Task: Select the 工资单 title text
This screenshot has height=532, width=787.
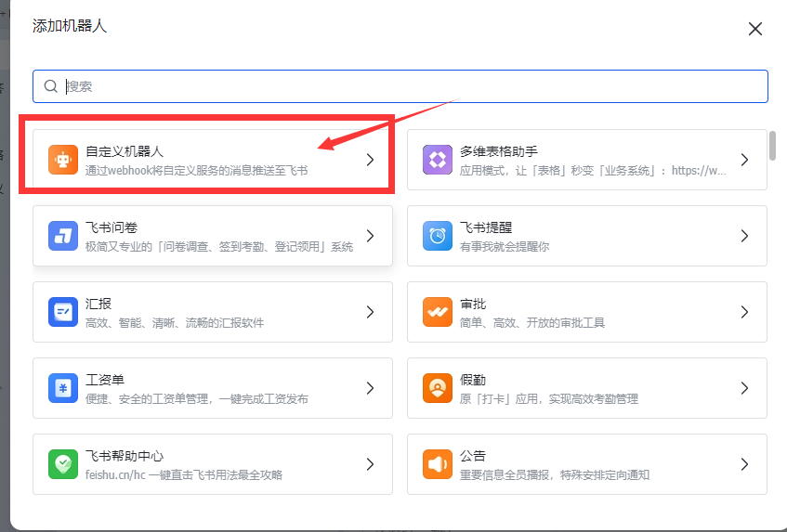Action: (105, 380)
